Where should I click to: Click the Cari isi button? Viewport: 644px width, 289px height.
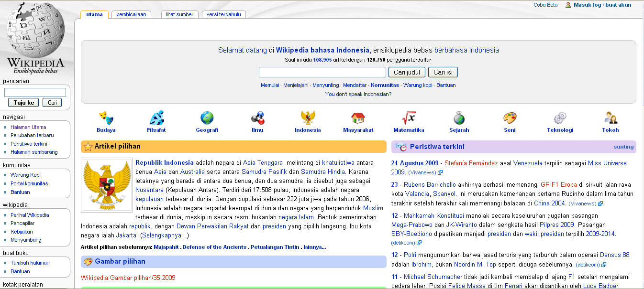[x=443, y=72]
